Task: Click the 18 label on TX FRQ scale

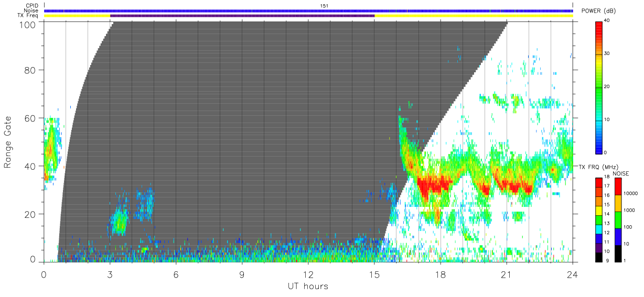Action: point(607,177)
